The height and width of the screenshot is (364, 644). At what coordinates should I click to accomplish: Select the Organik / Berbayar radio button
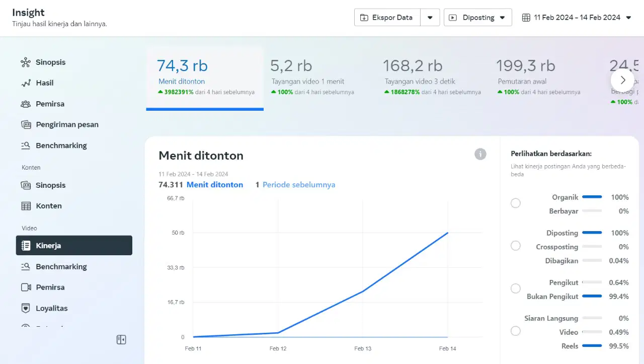point(516,203)
